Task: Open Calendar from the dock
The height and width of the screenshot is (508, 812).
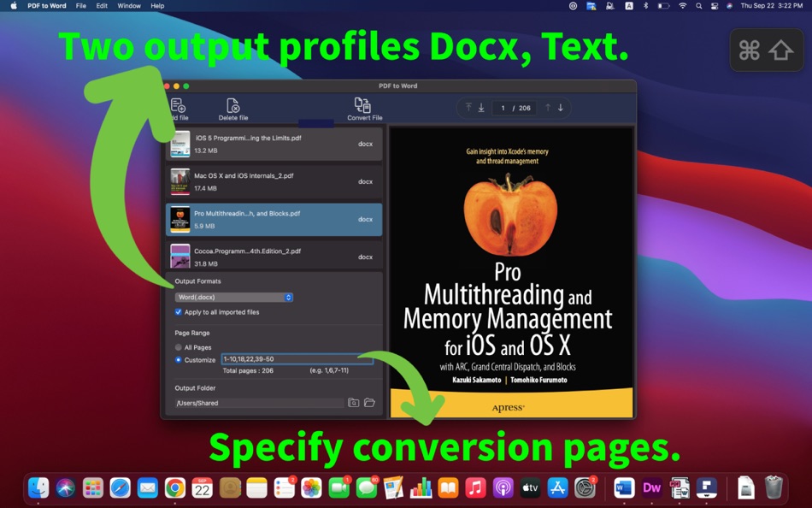Action: click(x=203, y=487)
